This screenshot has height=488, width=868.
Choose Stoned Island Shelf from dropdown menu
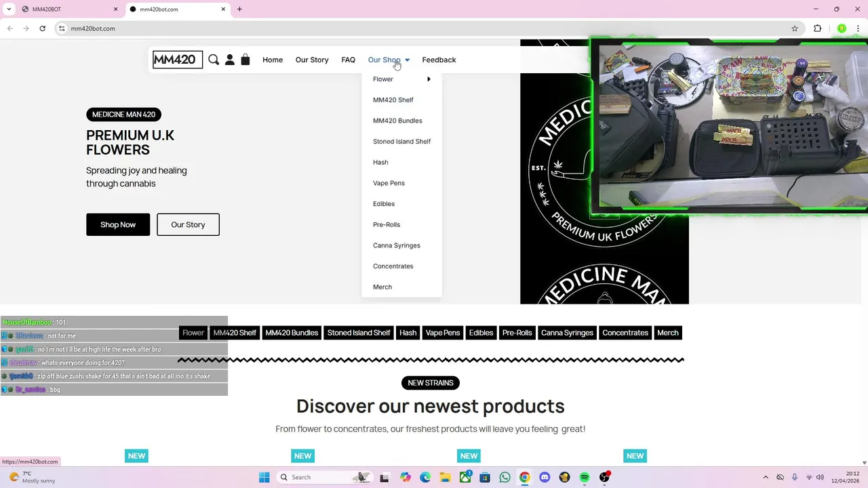coord(401,142)
